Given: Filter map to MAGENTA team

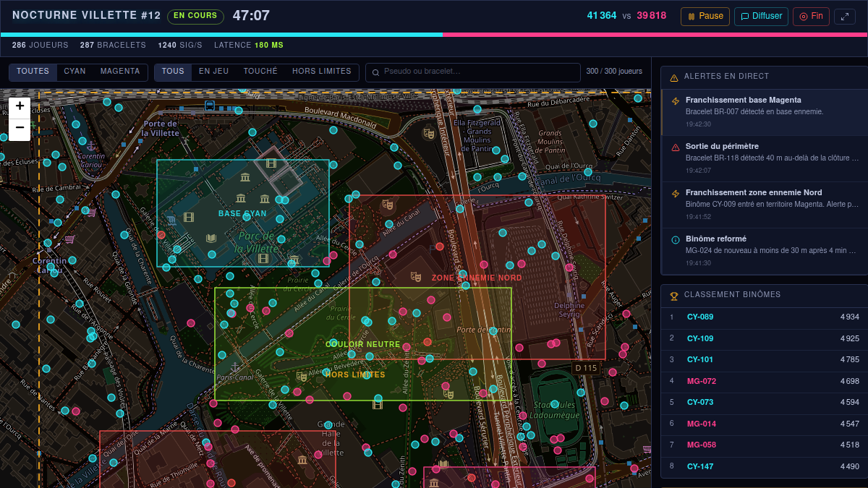Looking at the screenshot, I should click(120, 72).
